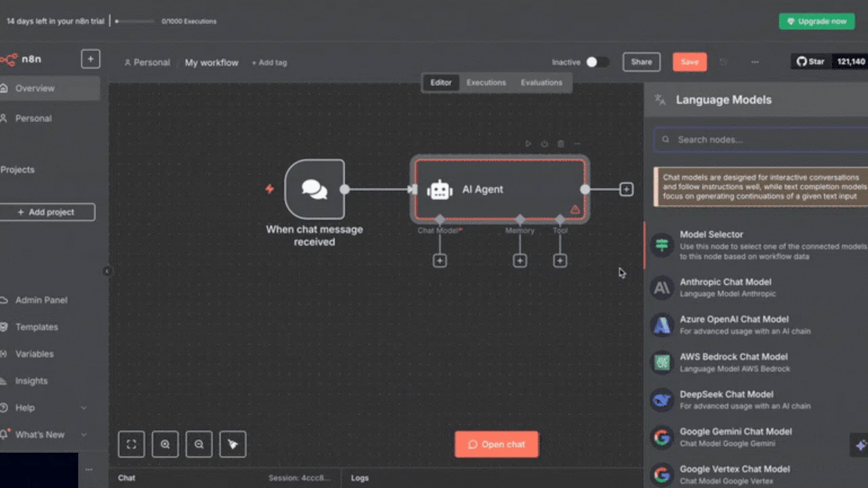Image resolution: width=868 pixels, height=488 pixels.
Task: Click the AI assistant sparkle button
Action: 860,445
